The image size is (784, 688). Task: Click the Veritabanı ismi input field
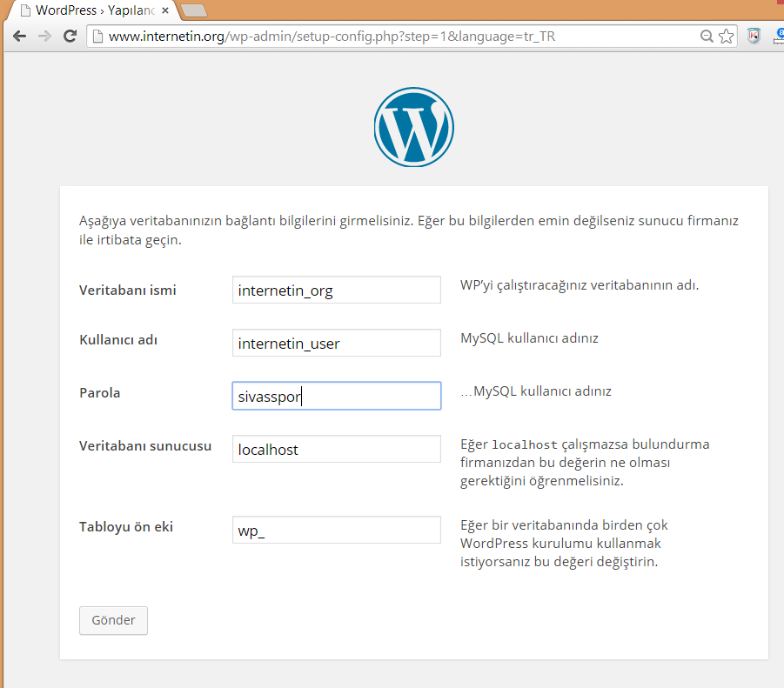[337, 290]
